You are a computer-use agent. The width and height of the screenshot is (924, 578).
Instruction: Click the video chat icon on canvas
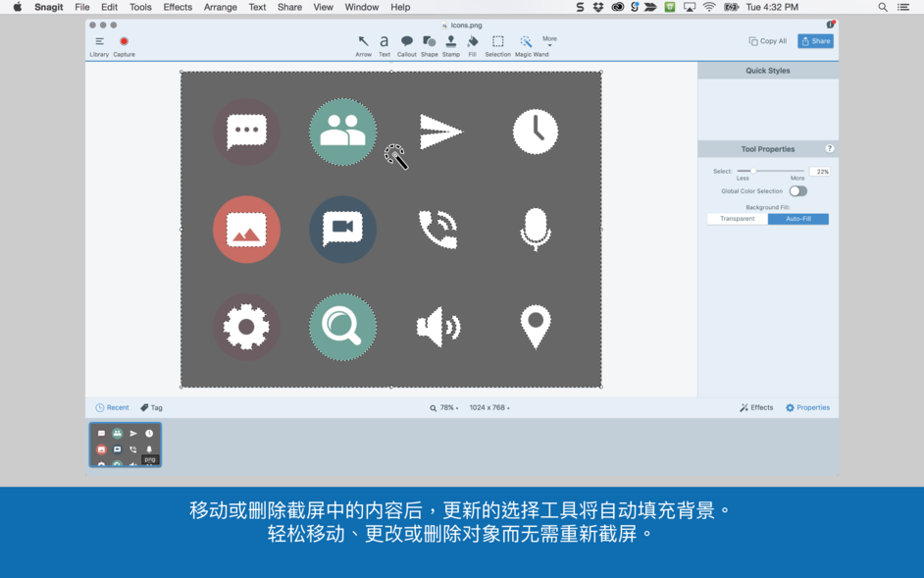tap(343, 230)
